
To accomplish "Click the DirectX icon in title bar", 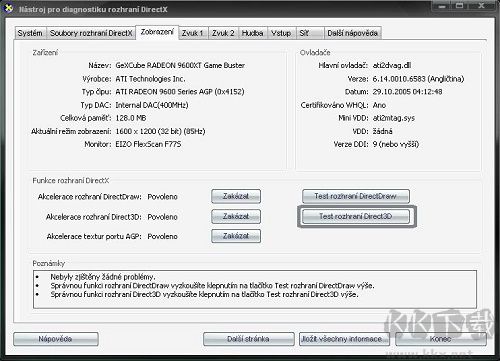I will 8,8.
